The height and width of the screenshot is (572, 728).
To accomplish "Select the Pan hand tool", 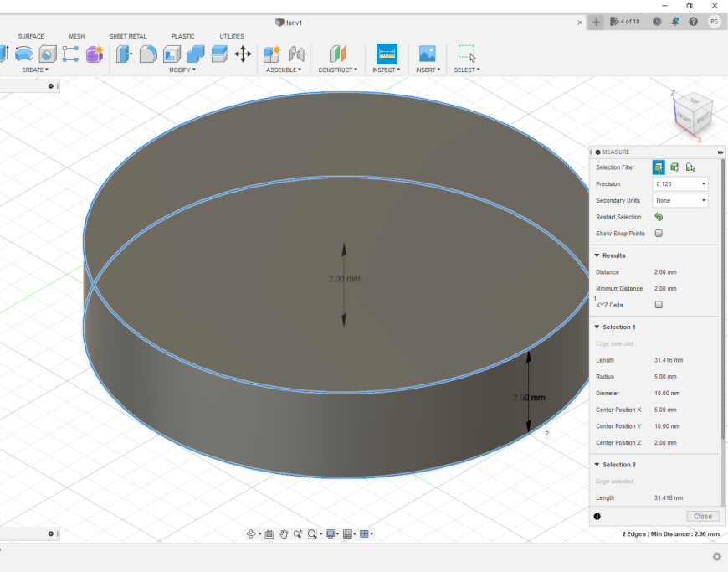I will click(x=284, y=533).
